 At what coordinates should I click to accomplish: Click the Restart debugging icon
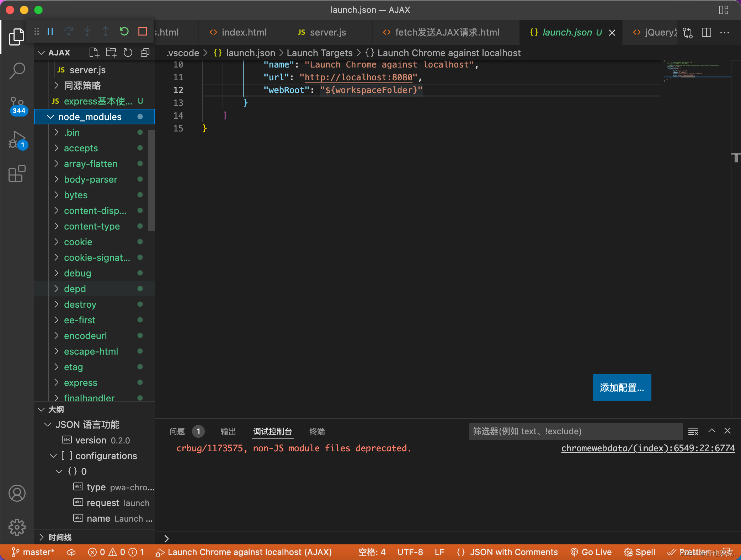point(124,32)
